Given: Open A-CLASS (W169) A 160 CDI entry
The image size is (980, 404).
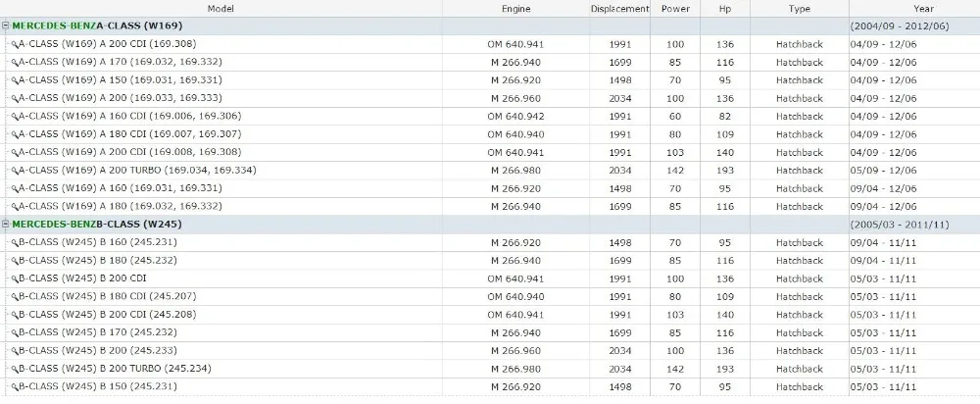Looking at the screenshot, I should (129, 116).
